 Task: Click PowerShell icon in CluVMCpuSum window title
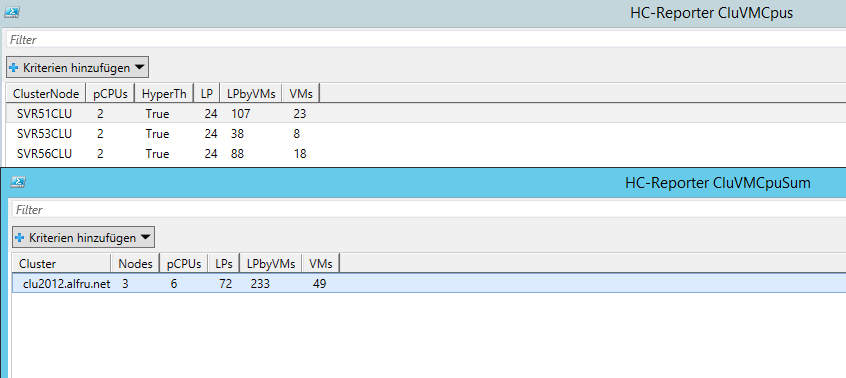(x=18, y=183)
